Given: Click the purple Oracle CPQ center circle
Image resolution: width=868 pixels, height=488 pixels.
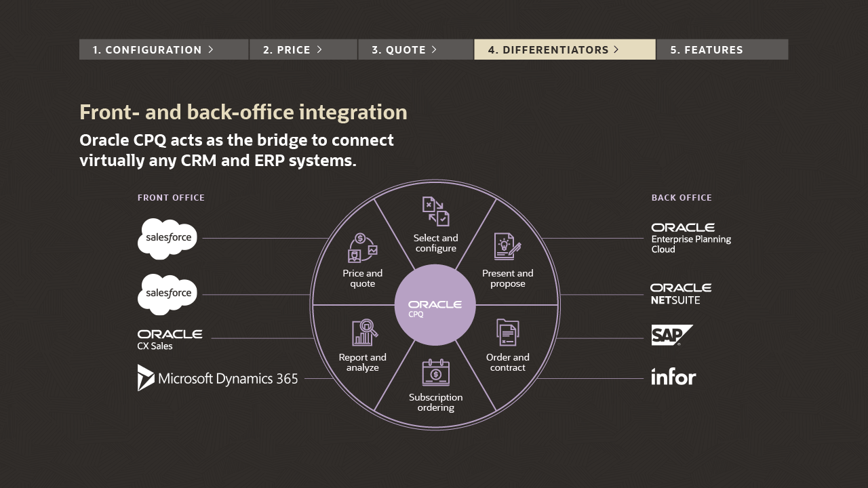Looking at the screenshot, I should (x=435, y=305).
